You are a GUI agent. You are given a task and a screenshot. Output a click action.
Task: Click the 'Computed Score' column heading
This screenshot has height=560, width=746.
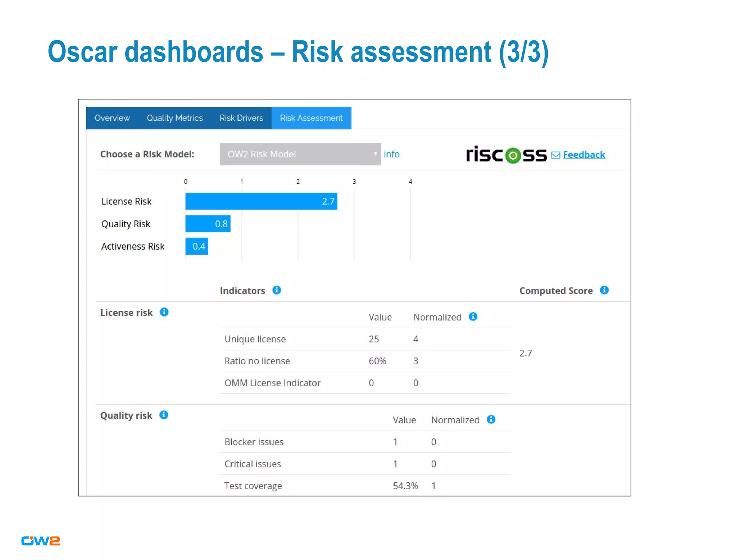pos(556,291)
